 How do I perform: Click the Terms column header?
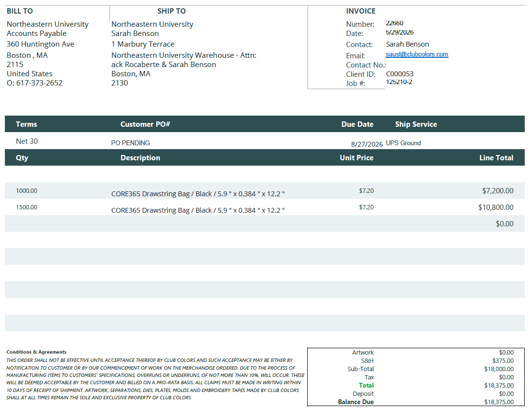[27, 124]
